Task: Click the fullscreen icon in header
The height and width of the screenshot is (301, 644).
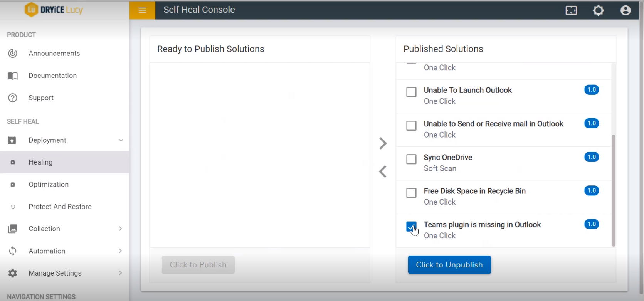Action: tap(571, 10)
